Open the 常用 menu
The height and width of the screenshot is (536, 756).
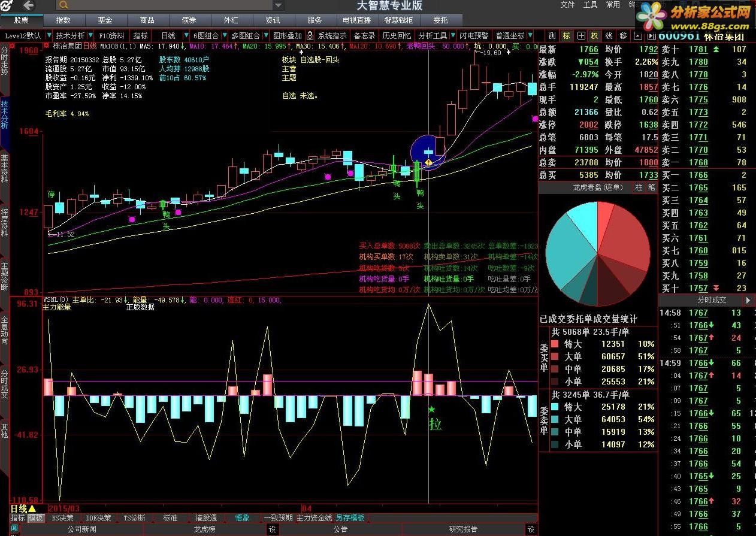pyautogui.click(x=613, y=5)
